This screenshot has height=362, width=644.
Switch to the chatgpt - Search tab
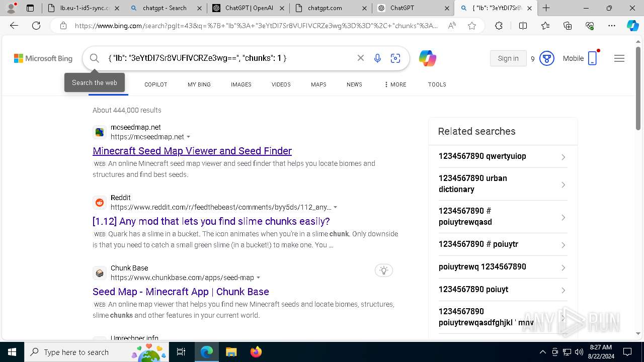[x=165, y=8]
